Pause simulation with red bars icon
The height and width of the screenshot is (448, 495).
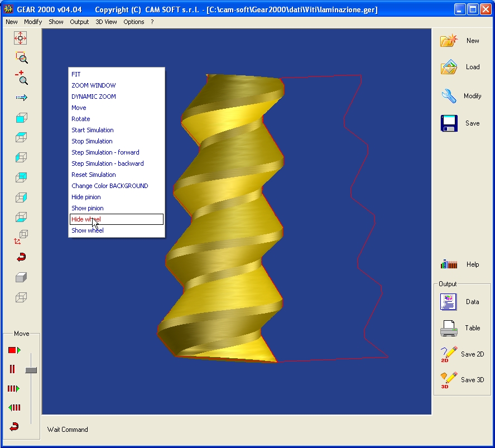pyautogui.click(x=12, y=369)
